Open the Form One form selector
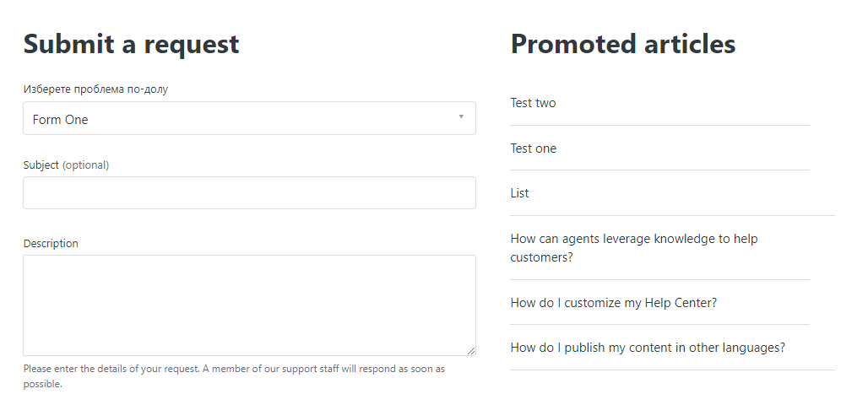Viewport: 868px width, 405px height. [x=249, y=119]
